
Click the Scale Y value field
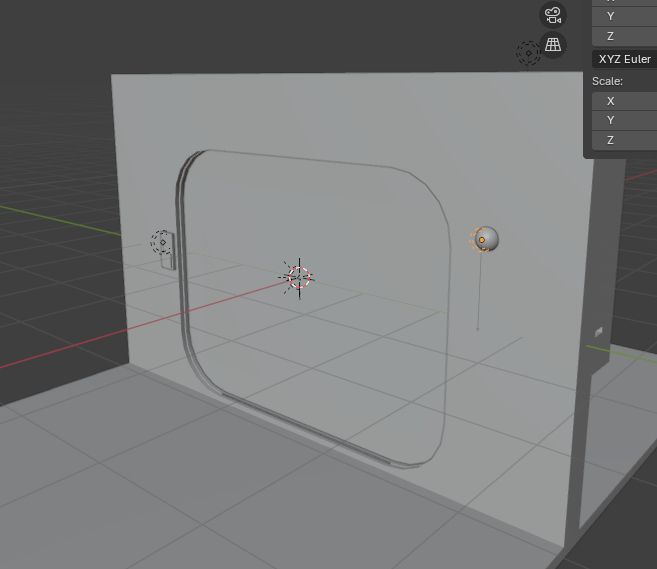click(x=624, y=120)
